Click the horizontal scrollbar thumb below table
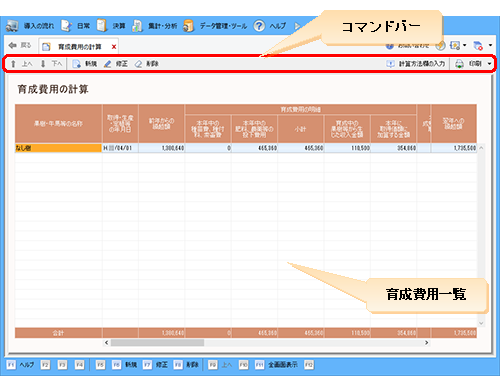The height and width of the screenshot is (376, 500). [157, 343]
